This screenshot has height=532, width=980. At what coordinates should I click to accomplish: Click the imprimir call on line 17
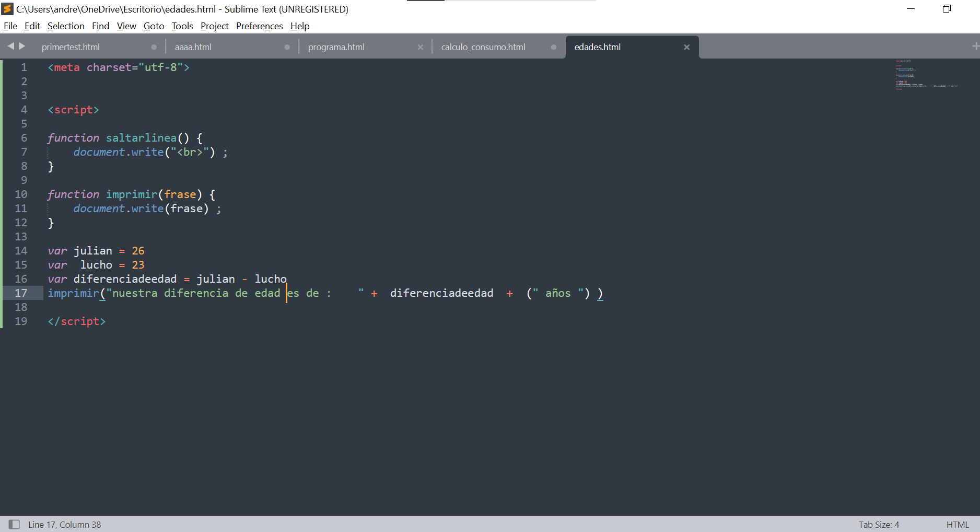point(73,293)
